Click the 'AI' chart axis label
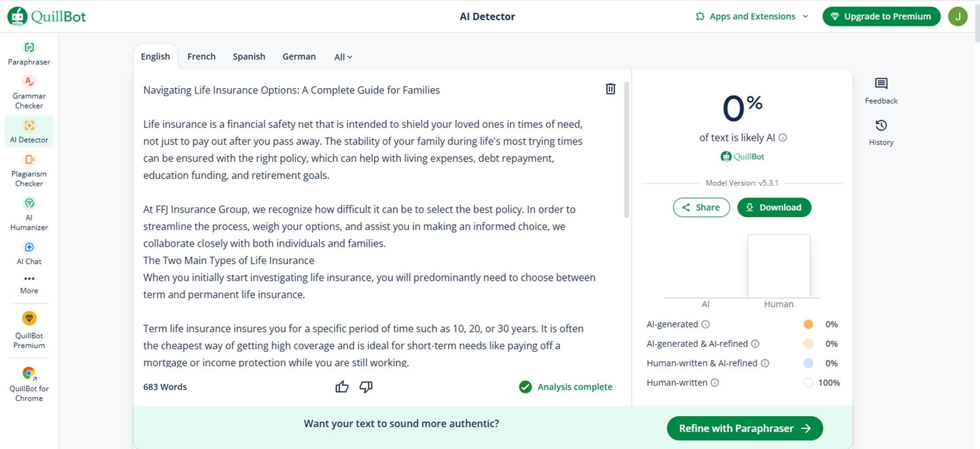This screenshot has height=449, width=980. (x=706, y=304)
